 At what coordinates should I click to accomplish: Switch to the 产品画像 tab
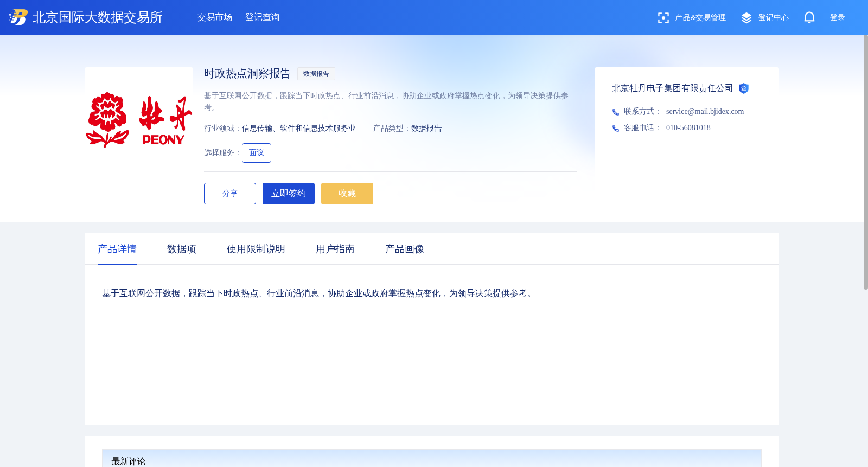405,249
